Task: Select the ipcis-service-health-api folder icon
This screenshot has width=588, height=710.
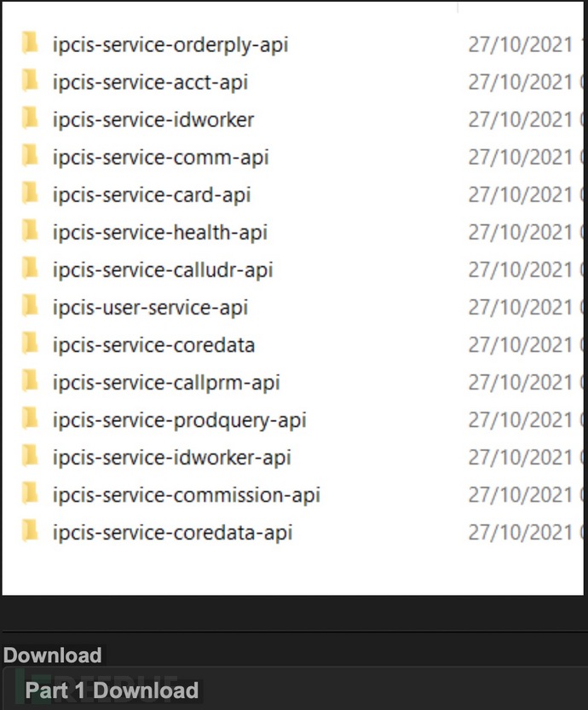Action: pyautogui.click(x=31, y=231)
